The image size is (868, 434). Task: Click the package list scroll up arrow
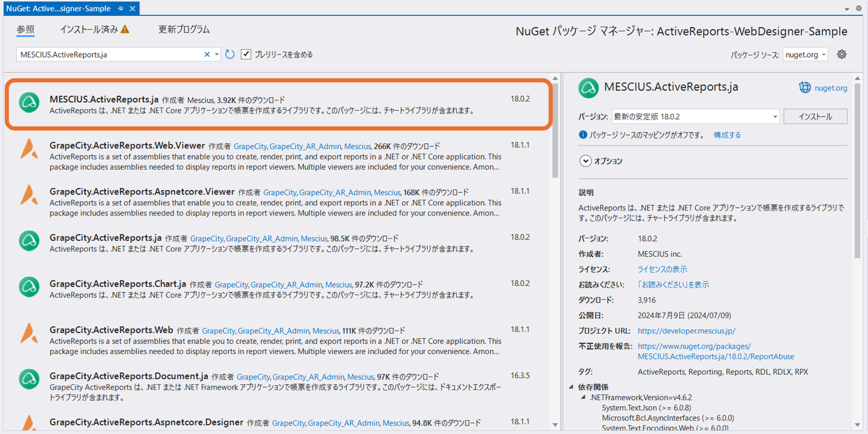point(555,78)
